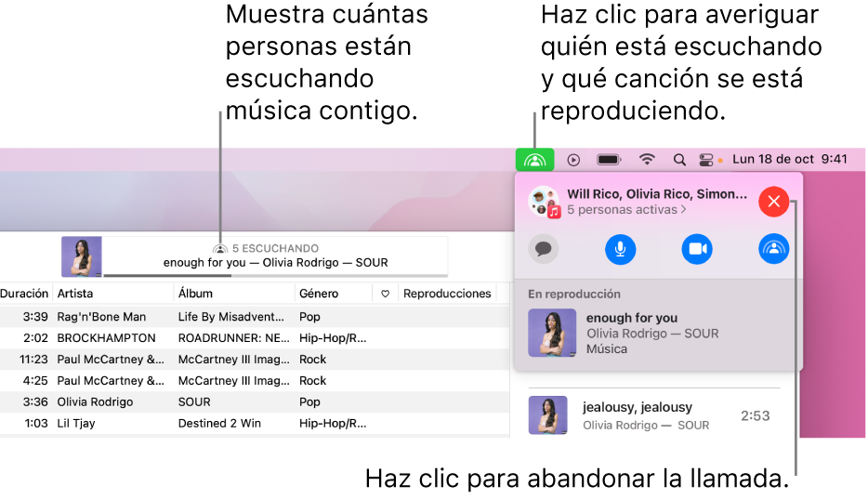868x499 pixels.
Task: Click 2:53 duration of jealousy, jealousy
Action: pyautogui.click(x=755, y=416)
